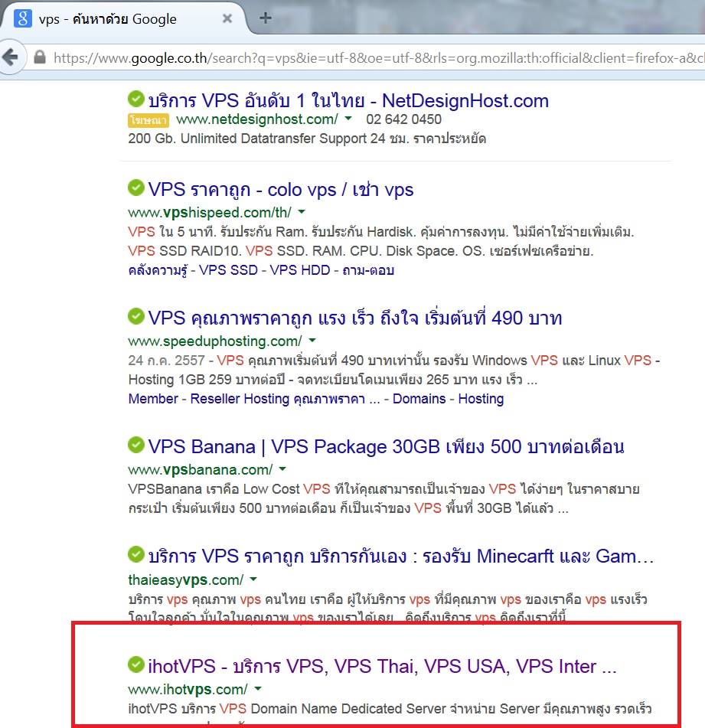705x728 pixels.
Task: Click the thaieasyvps.com/ green URL
Action: pos(186,580)
